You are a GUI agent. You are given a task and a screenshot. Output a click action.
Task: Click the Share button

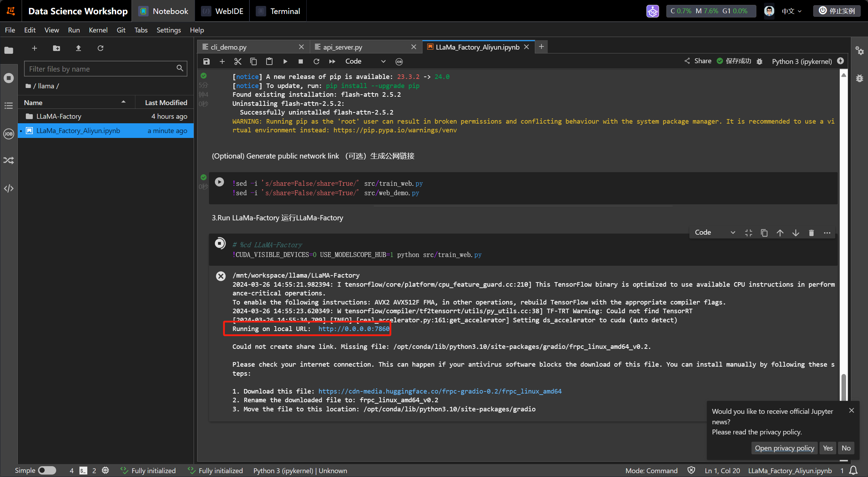point(698,61)
